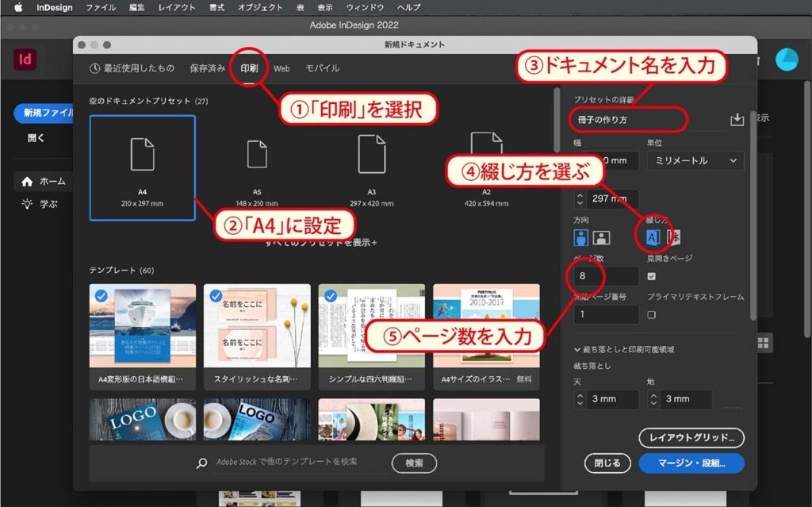This screenshot has height=507, width=812.
Task: Click the save preset download icon beside 冊子の作り方
Action: 736,119
